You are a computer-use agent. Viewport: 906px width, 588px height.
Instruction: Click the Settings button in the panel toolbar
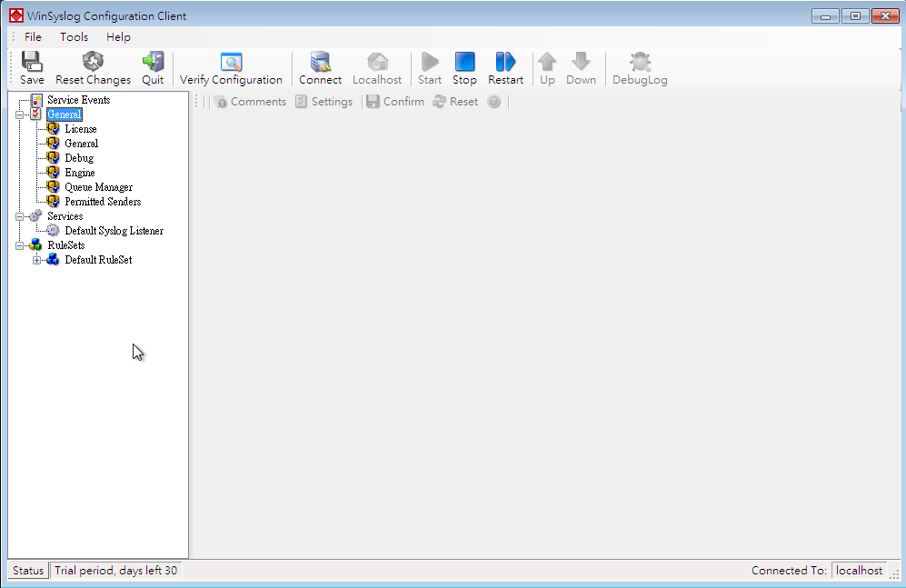324,102
